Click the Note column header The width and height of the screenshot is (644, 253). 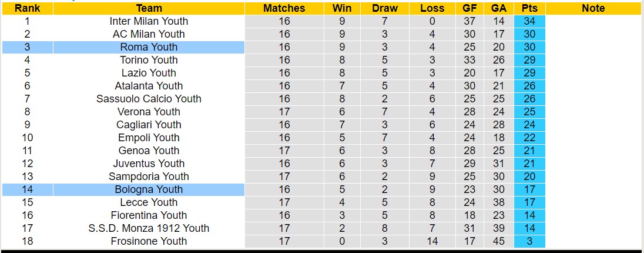pos(593,8)
